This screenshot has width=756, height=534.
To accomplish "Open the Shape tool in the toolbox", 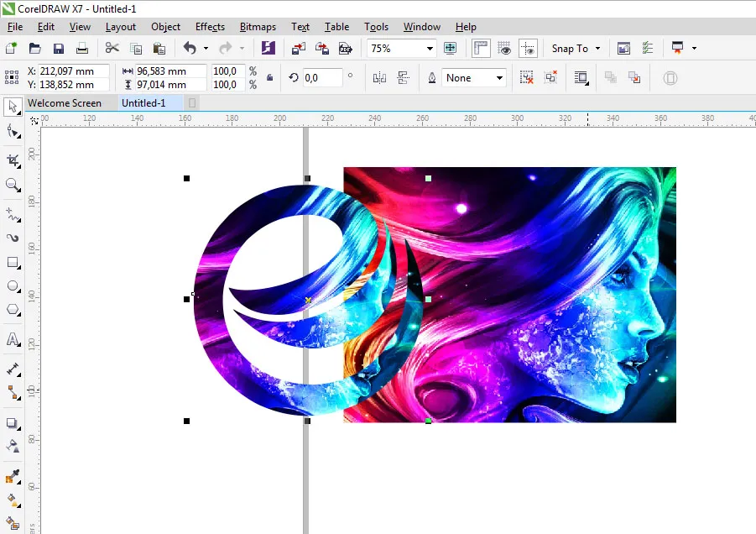I will click(x=13, y=131).
